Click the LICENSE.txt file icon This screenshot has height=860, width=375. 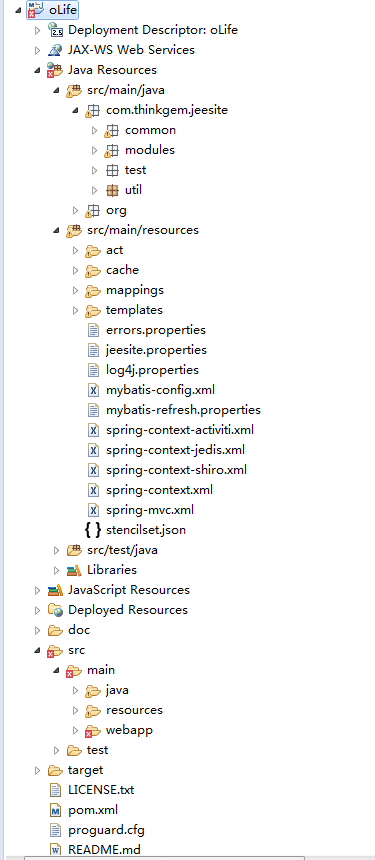(x=55, y=790)
